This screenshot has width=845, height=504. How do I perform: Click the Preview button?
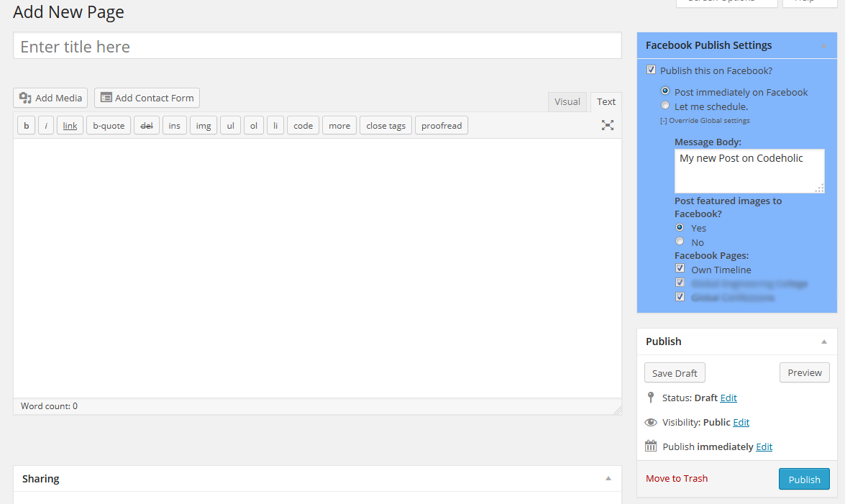pos(805,372)
